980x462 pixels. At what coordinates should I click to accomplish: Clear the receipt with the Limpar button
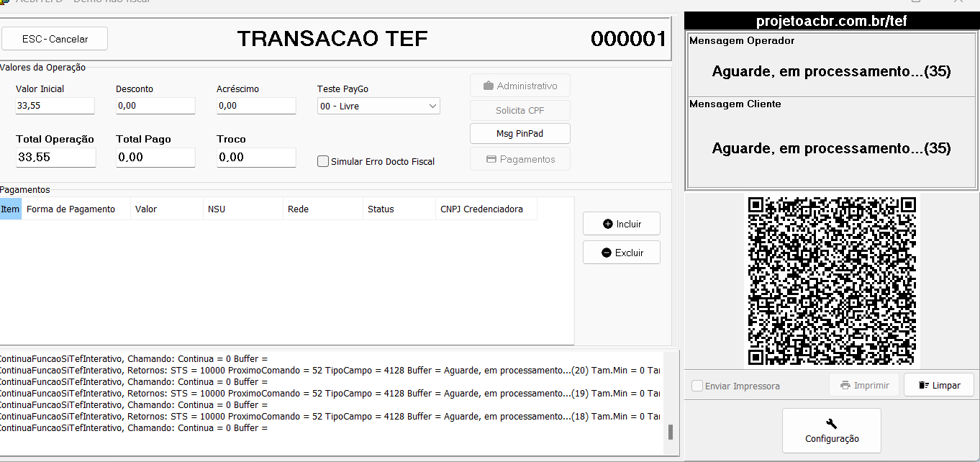point(939,385)
